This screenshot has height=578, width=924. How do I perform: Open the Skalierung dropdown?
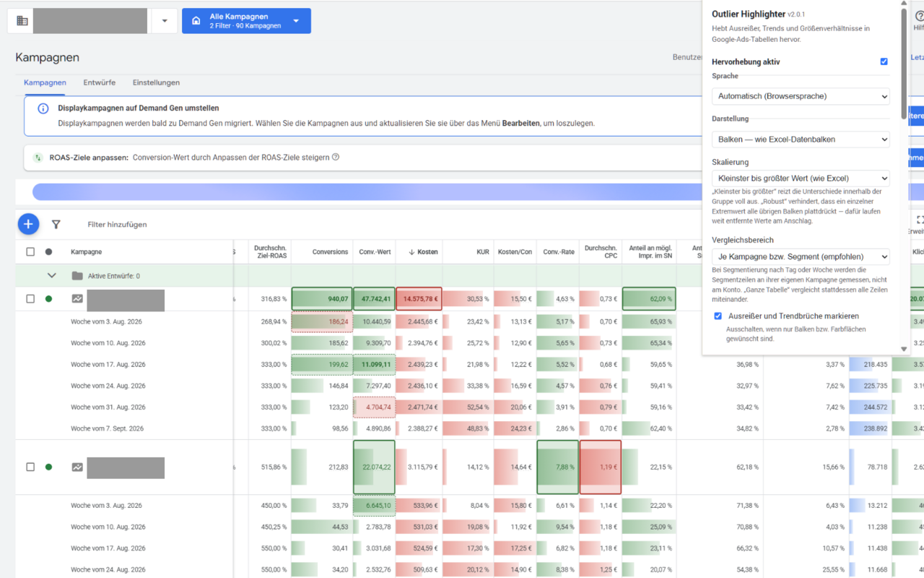click(801, 178)
